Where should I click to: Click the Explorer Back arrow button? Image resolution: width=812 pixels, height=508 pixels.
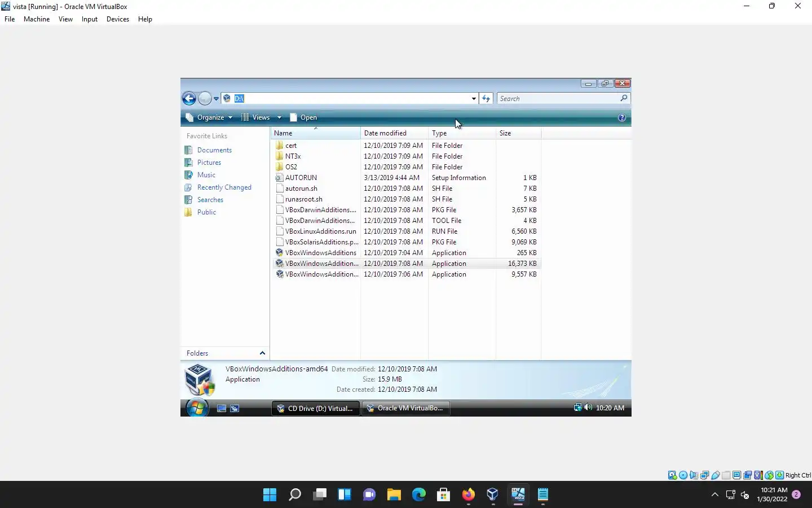pyautogui.click(x=189, y=99)
